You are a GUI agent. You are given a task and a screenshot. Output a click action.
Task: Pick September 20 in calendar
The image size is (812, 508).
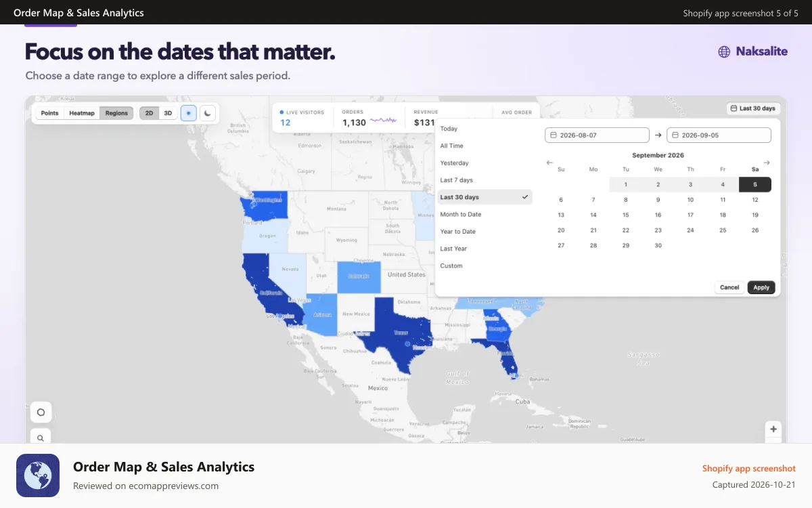561,230
